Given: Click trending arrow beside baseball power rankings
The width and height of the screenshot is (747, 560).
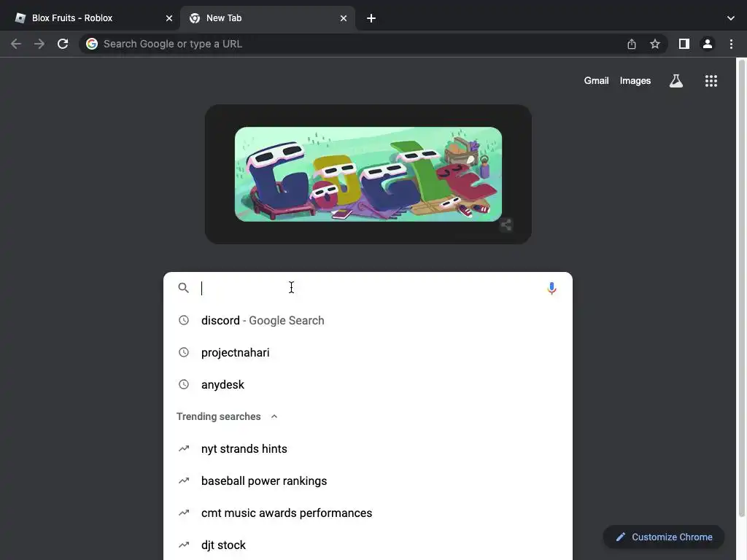Looking at the screenshot, I should (x=184, y=481).
